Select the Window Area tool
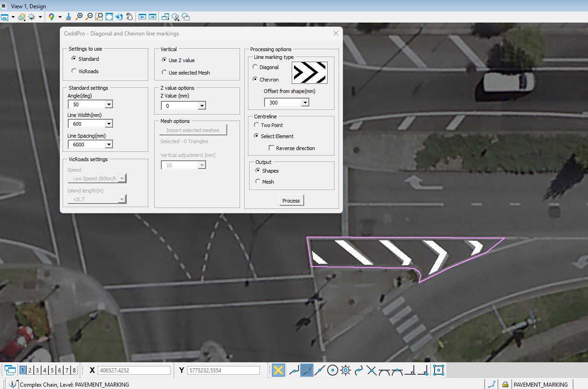Image resolution: width=588 pixels, height=389 pixels. tap(100, 17)
